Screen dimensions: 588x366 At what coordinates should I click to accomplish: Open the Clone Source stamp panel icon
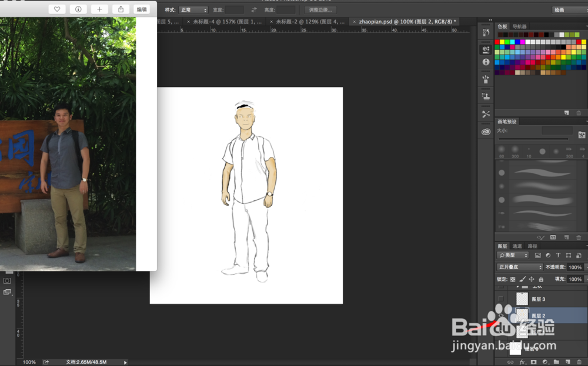click(x=486, y=97)
